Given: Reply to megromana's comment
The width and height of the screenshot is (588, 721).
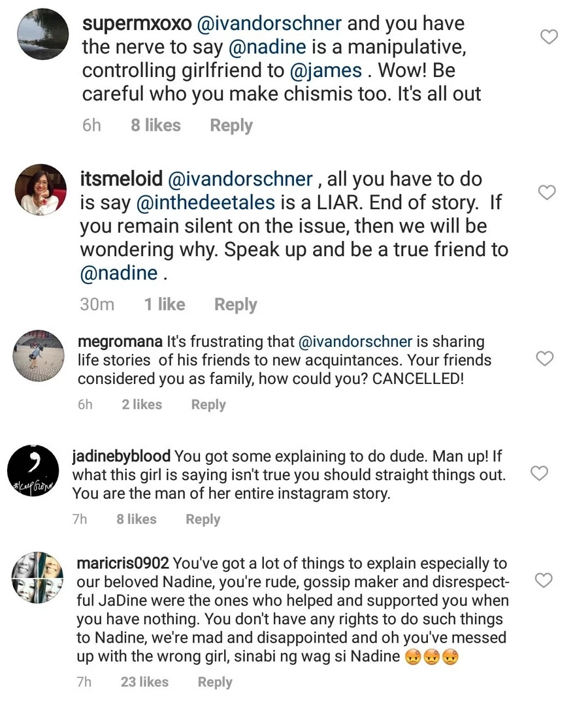Looking at the screenshot, I should 208,405.
